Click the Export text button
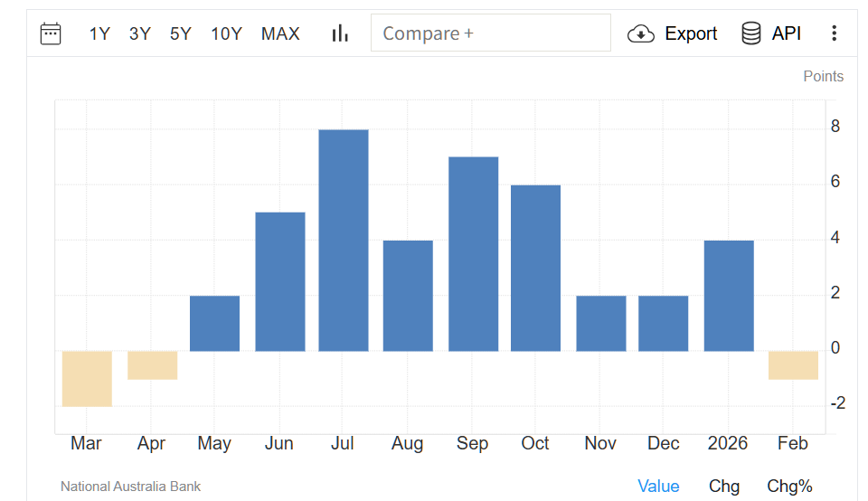 click(x=691, y=33)
